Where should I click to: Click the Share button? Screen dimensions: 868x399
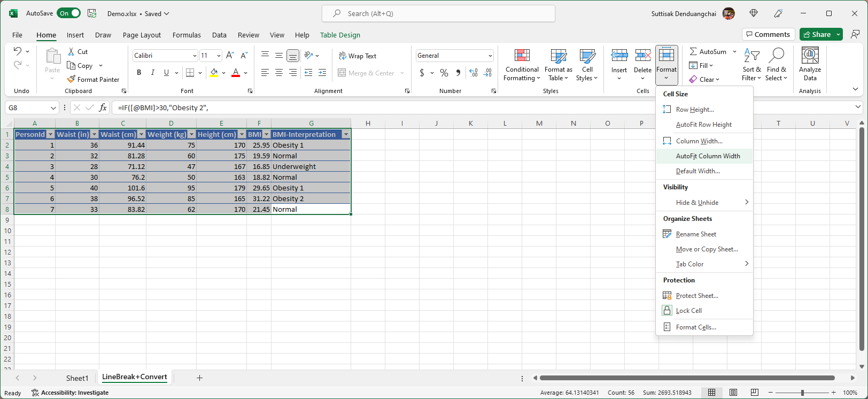[x=816, y=34]
